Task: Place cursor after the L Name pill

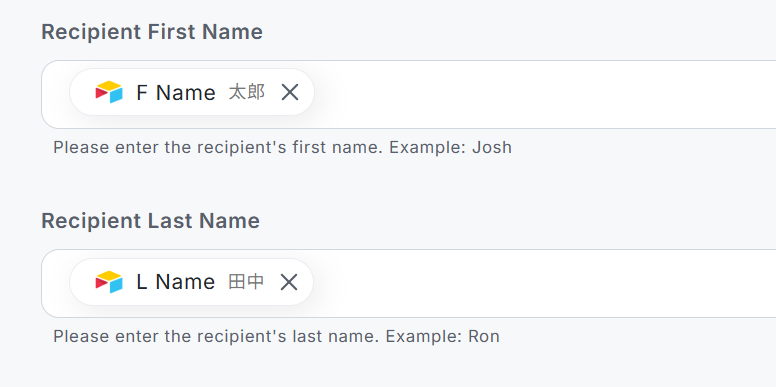Action: tap(544, 284)
